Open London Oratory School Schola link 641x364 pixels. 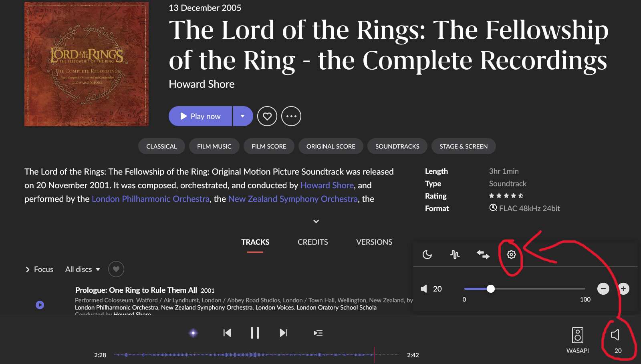pyautogui.click(x=337, y=308)
